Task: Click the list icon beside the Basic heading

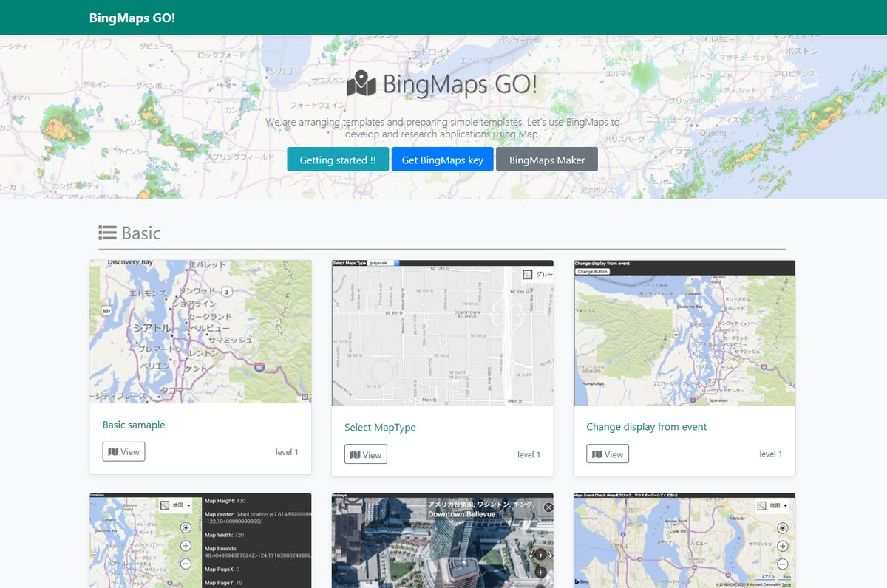Action: [107, 233]
